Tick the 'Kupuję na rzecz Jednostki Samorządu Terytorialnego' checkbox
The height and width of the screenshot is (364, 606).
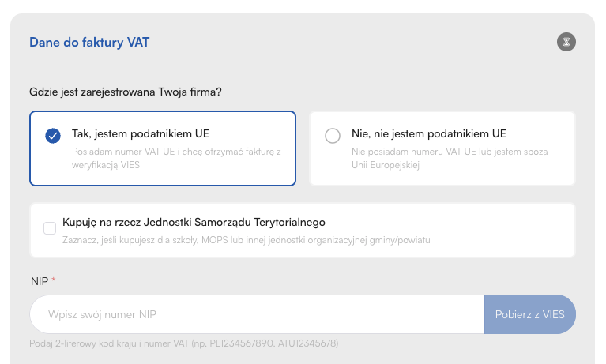click(x=50, y=229)
